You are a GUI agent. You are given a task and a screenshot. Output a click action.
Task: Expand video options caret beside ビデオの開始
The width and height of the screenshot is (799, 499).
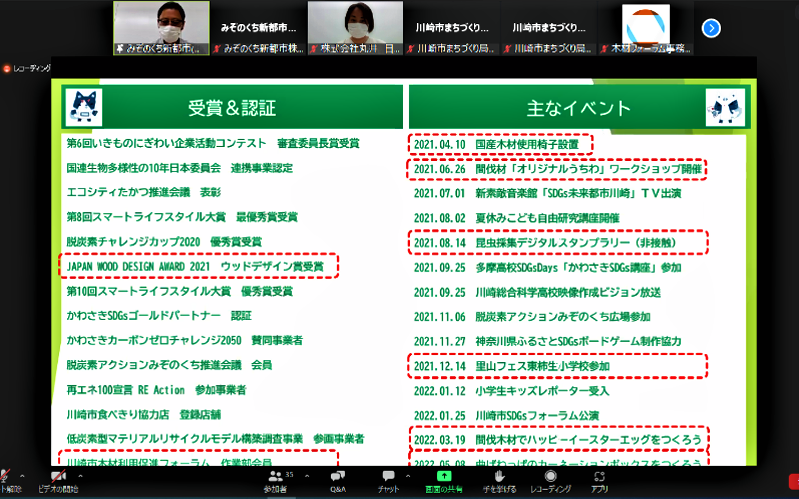(x=81, y=476)
